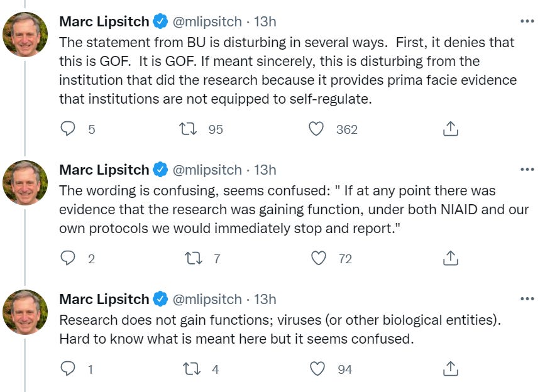Click Marc Lipsitch's avatar on the first tweet

[x=26, y=34]
